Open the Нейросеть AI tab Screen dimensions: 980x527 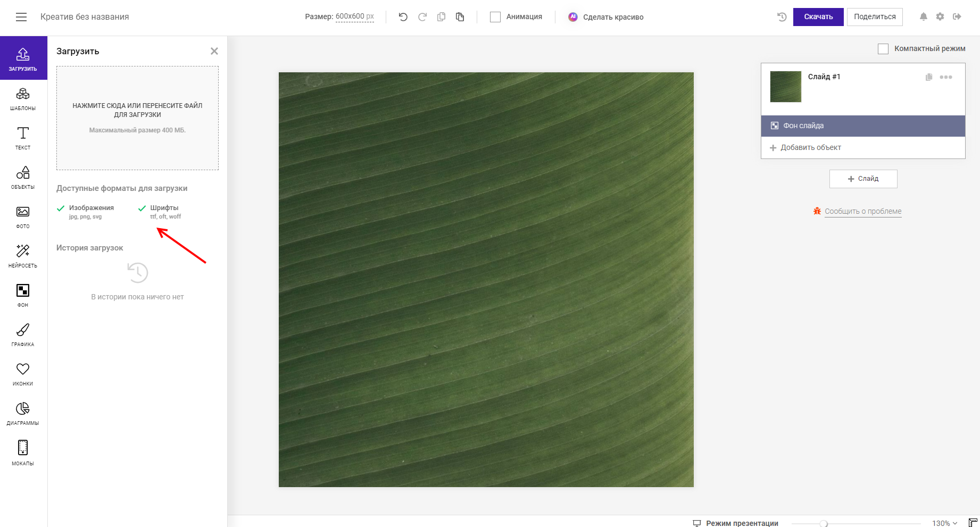[x=23, y=256]
